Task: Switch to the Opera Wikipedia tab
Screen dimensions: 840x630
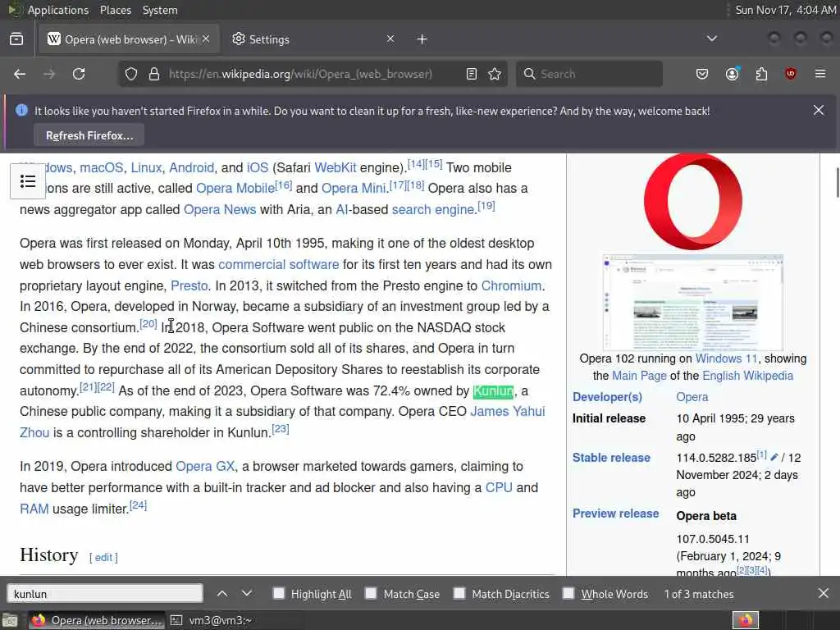Action: click(x=129, y=39)
